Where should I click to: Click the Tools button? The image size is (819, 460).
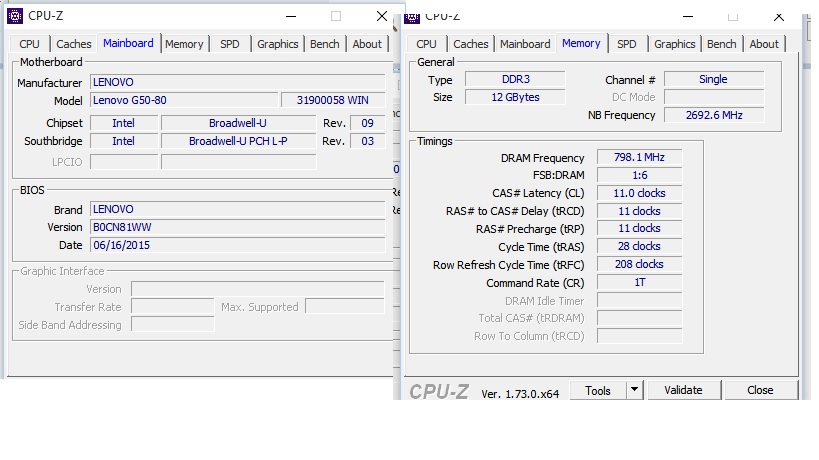(x=598, y=391)
